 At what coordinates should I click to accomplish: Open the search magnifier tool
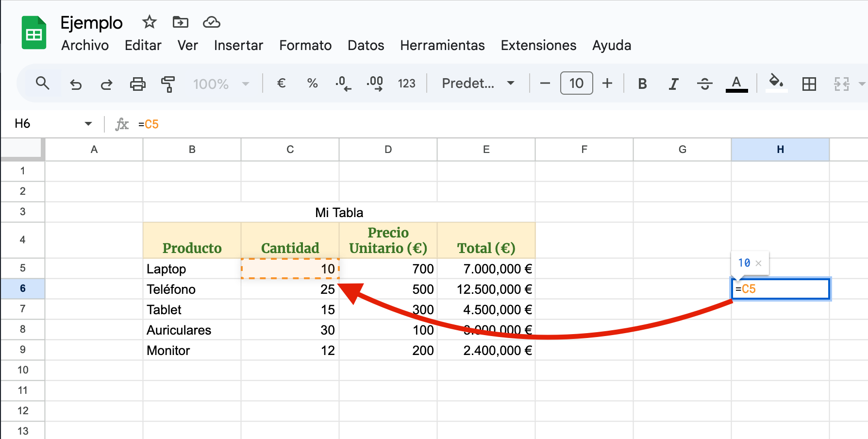click(43, 84)
